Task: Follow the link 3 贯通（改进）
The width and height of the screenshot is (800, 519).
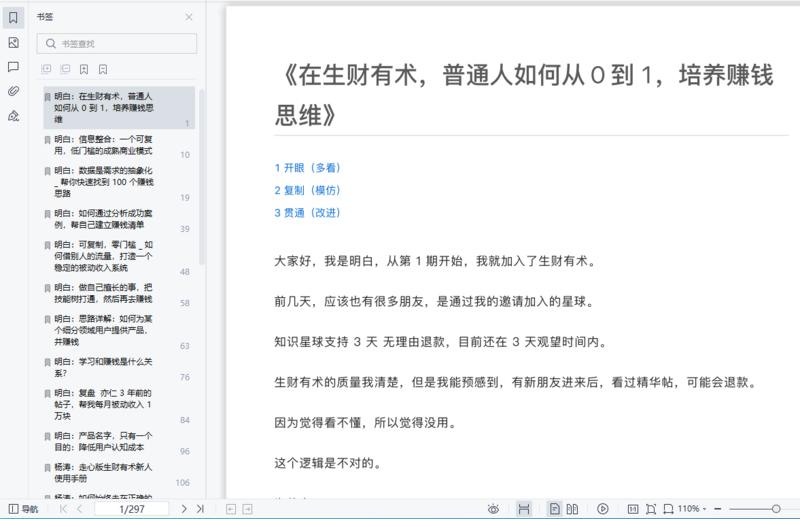Action: pyautogui.click(x=307, y=213)
